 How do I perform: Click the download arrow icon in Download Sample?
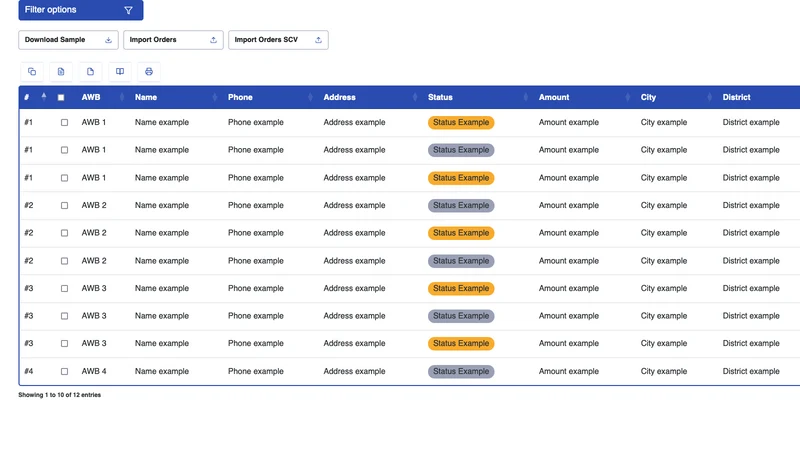pyautogui.click(x=108, y=40)
